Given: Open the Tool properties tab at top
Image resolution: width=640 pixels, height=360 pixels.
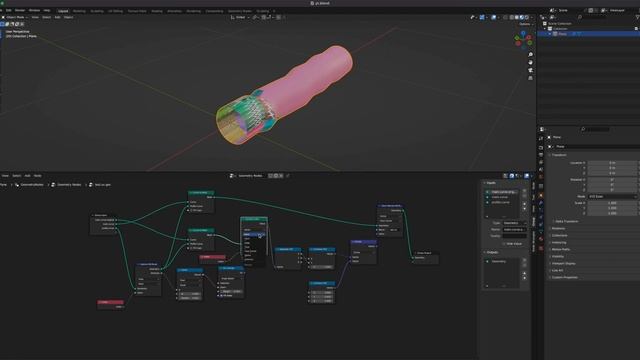Looking at the screenshot, I should pos(541,139).
